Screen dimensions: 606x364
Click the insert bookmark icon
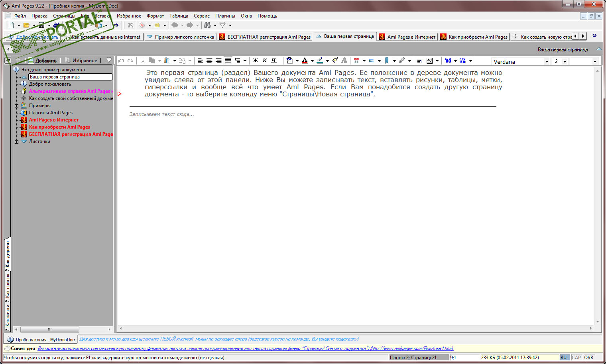click(x=387, y=61)
